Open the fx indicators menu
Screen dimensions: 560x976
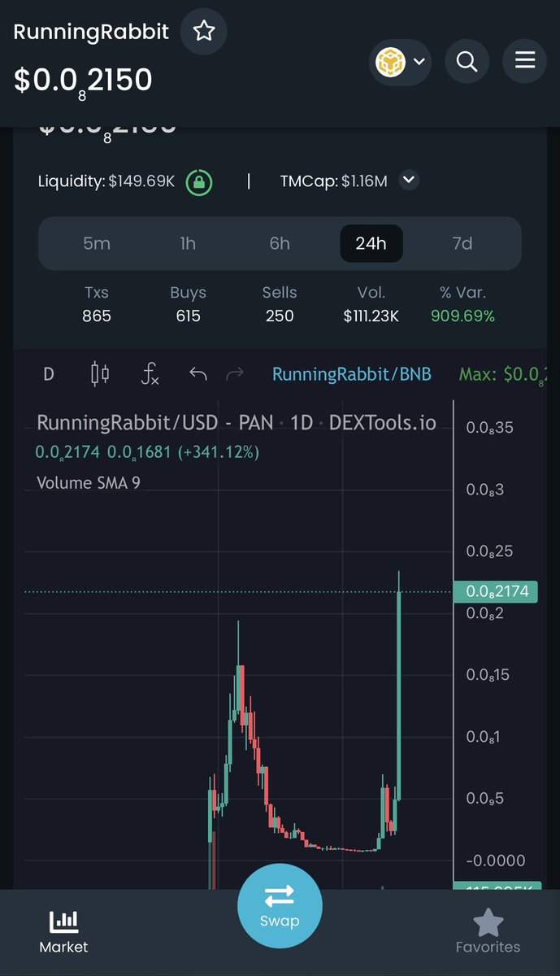(x=150, y=374)
